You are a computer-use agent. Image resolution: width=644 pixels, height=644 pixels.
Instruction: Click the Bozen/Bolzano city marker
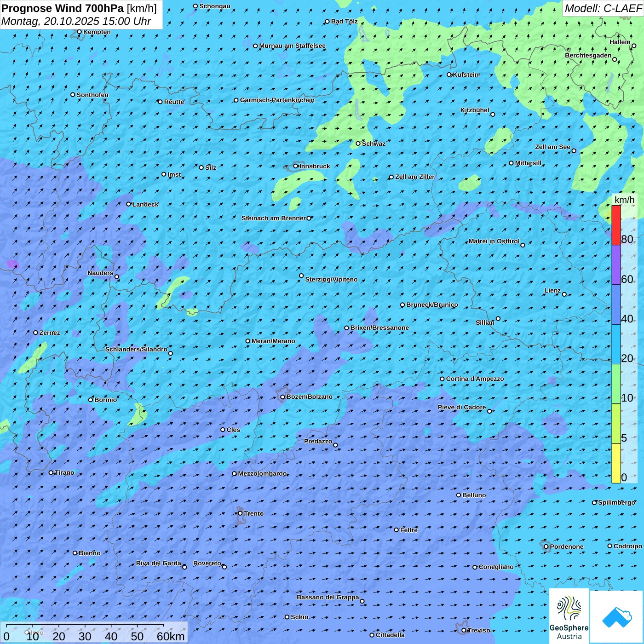pyautogui.click(x=283, y=397)
